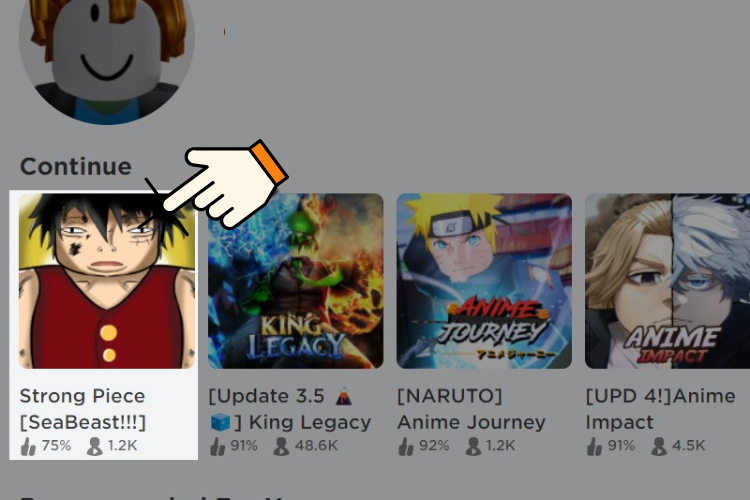
Task: Click the player count icon showing 48.6K
Action: point(281,446)
